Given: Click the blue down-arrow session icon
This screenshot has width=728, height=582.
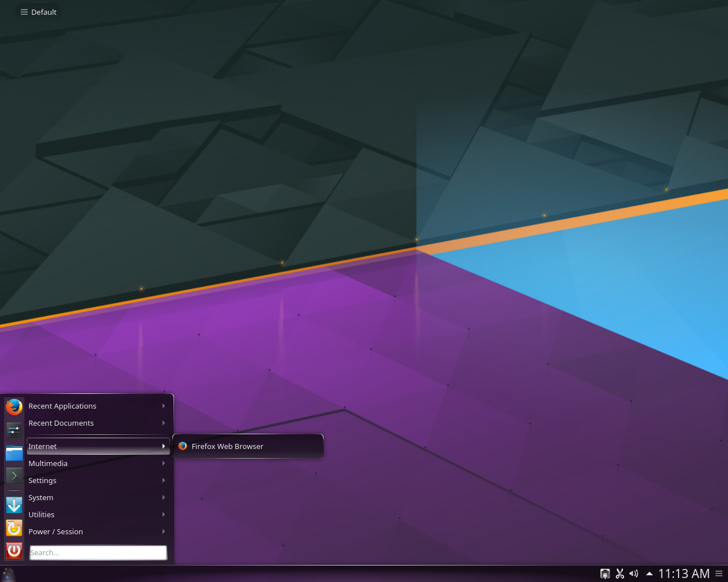Looking at the screenshot, I should [x=14, y=505].
